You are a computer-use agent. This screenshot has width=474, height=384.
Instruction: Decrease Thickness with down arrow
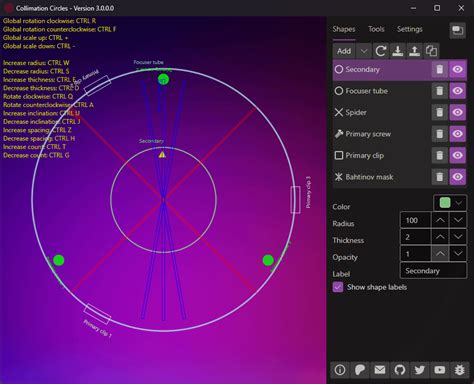click(458, 237)
